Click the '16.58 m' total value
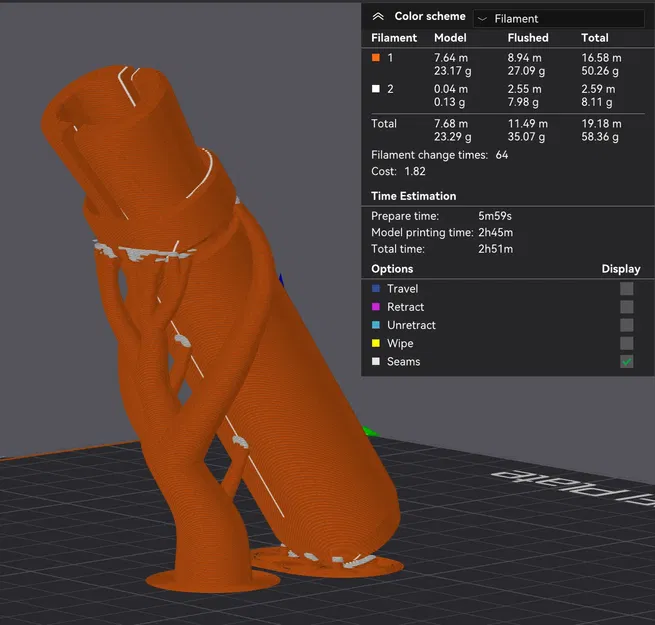 pyautogui.click(x=601, y=58)
